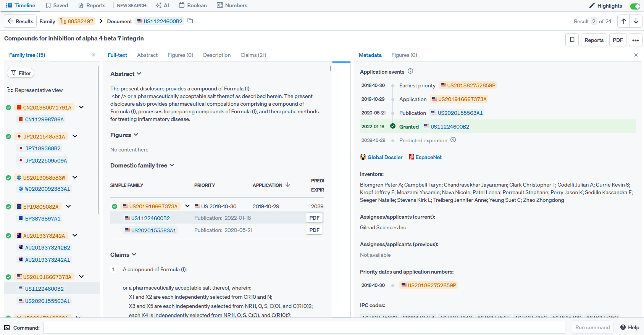Image resolution: width=644 pixels, height=335 pixels.
Task: Open the more options ellipsis menu
Action: [635, 40]
